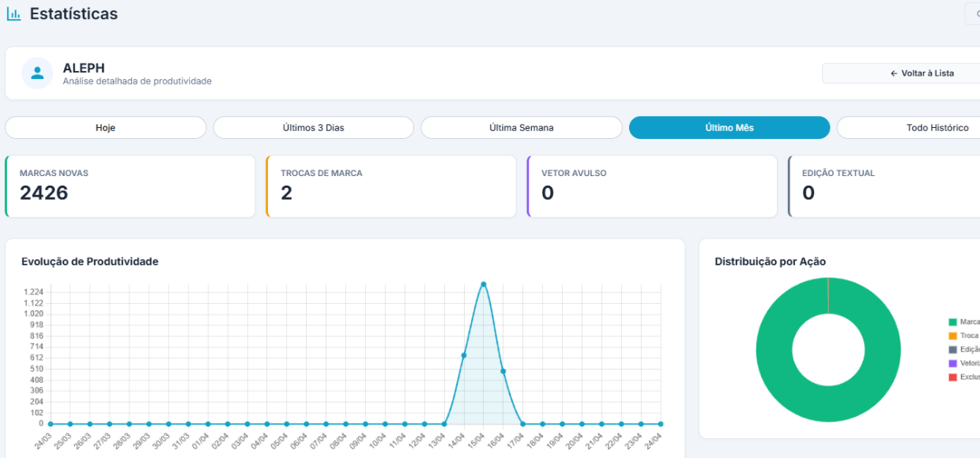Click the 15/04 peak data point
This screenshot has width=980, height=458.
tap(484, 284)
